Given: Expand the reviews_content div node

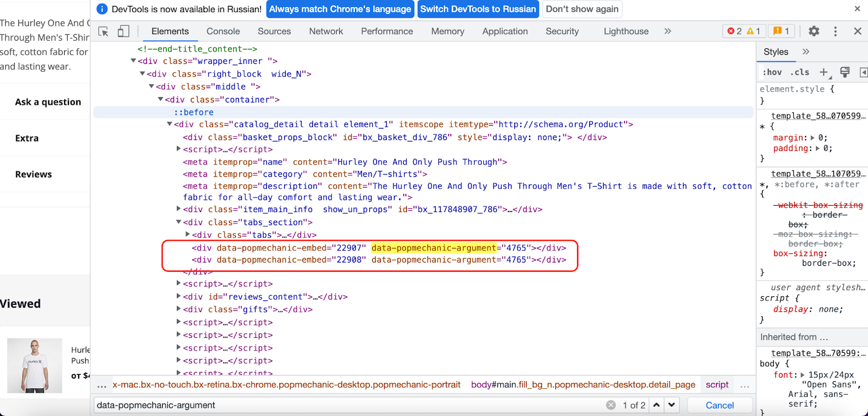Looking at the screenshot, I should point(178,296).
